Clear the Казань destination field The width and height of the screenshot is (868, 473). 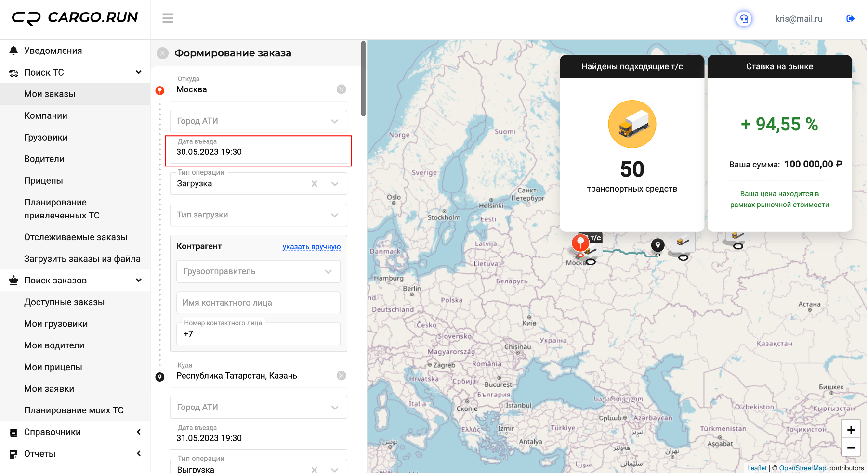(342, 376)
